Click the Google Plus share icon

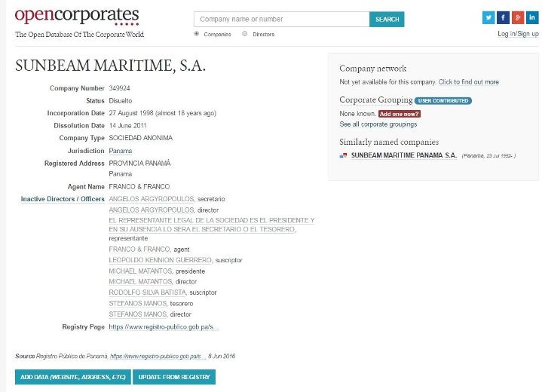coord(517,18)
